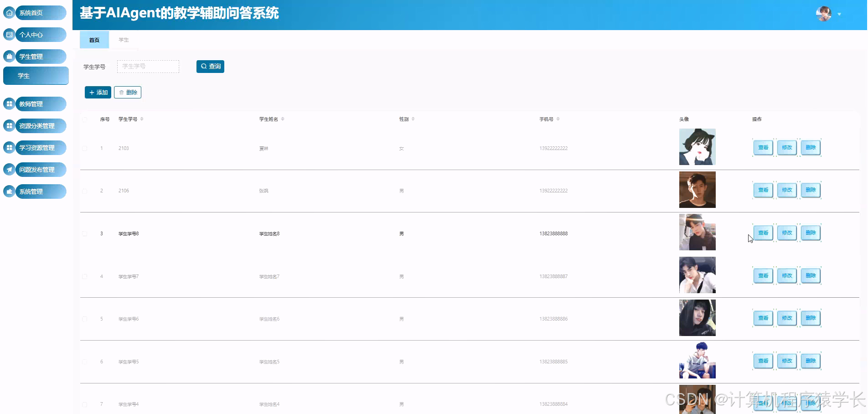
Task: Switch to the 学生 tab
Action: 123,40
